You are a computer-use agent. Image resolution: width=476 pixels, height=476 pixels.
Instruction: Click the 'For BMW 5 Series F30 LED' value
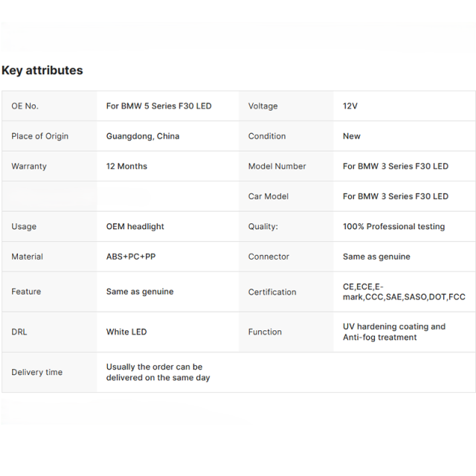[x=158, y=106]
